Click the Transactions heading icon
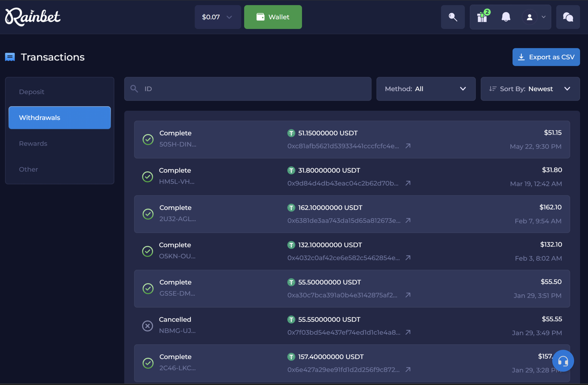Screen dimensions: 588x385 point(10,57)
